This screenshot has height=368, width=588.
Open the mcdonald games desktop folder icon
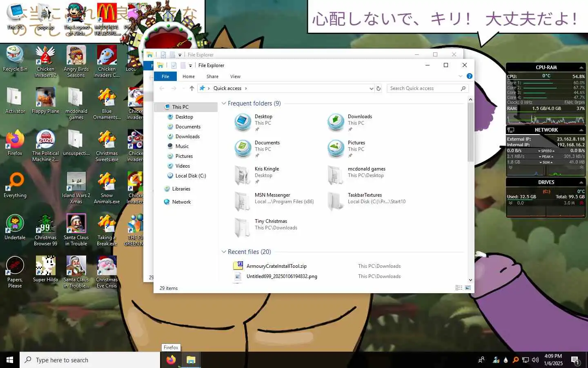click(76, 103)
